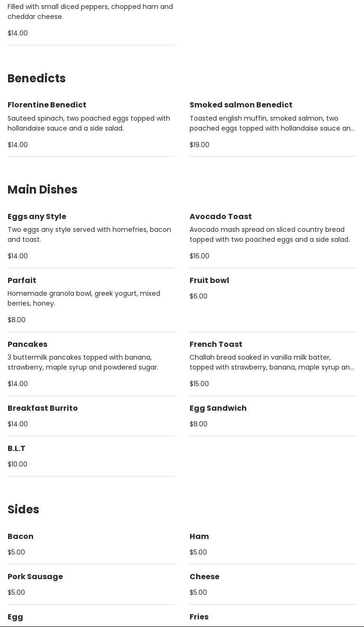The width and height of the screenshot is (364, 627).
Task: Add the Bacon side
Action: click(x=20, y=537)
